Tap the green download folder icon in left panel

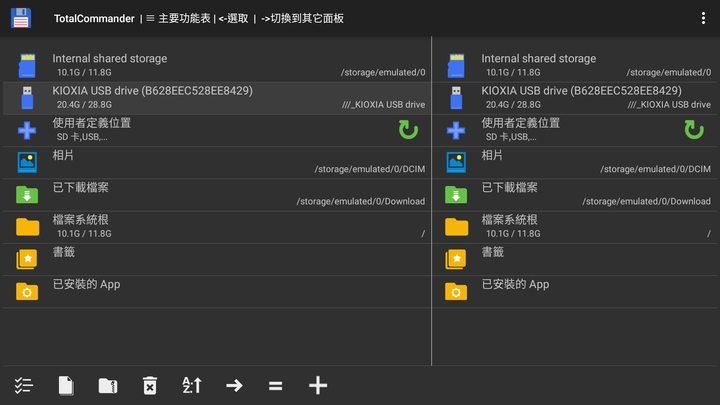[27, 195]
